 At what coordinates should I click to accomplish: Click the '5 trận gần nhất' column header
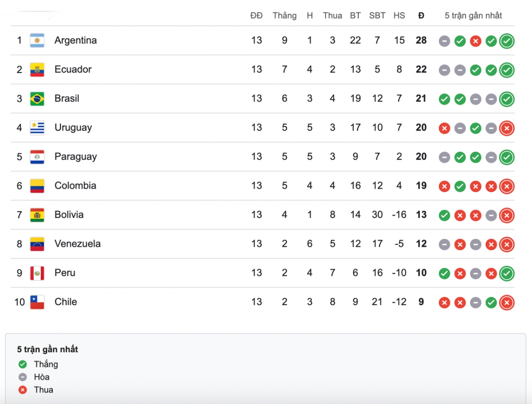pyautogui.click(x=473, y=16)
